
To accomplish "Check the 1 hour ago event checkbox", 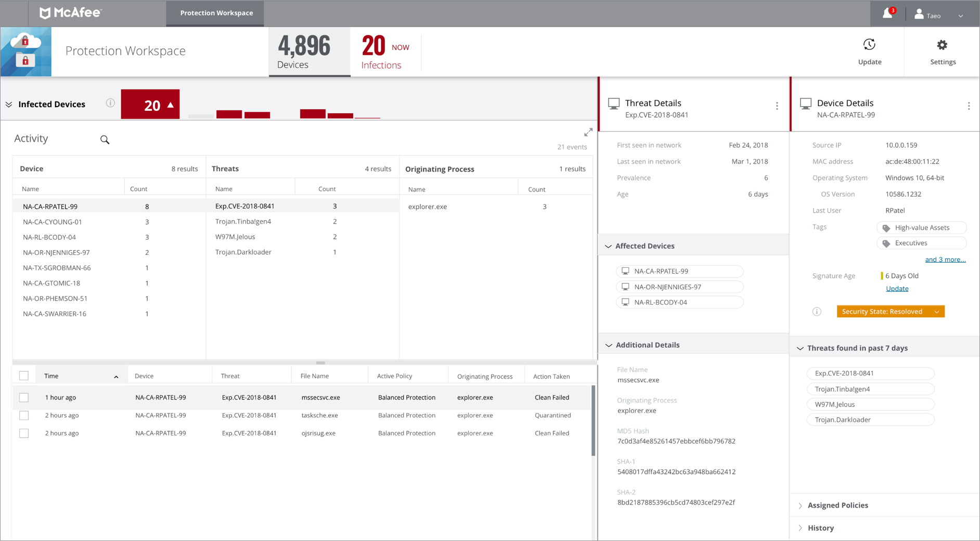I will (x=23, y=397).
